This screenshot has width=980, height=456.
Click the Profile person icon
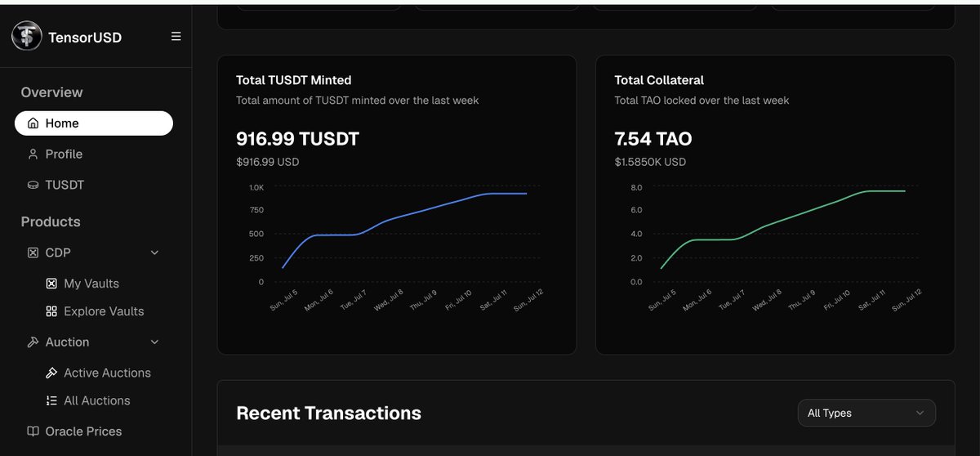33,154
